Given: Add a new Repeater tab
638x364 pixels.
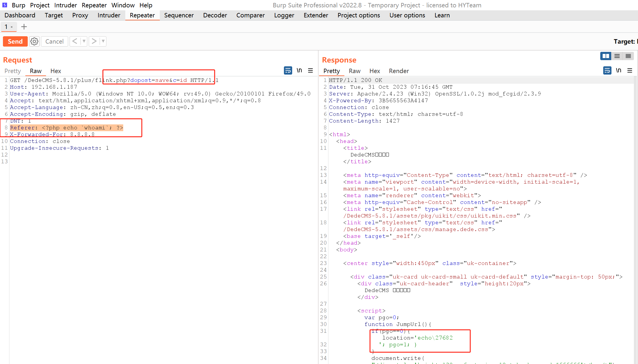Looking at the screenshot, I should click(24, 27).
